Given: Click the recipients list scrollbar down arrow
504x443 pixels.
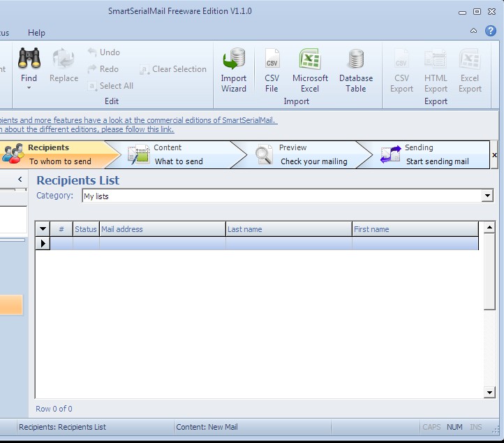Looking at the screenshot, I should pos(489,393).
